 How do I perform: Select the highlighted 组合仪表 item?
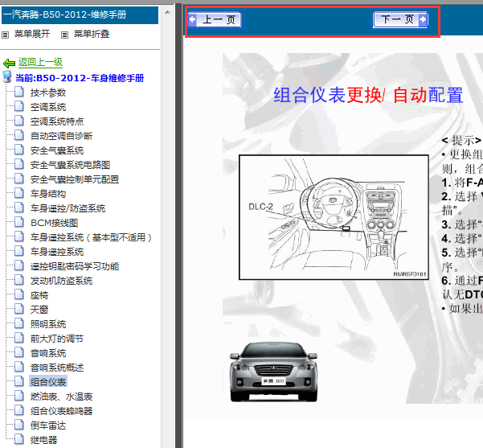click(48, 382)
